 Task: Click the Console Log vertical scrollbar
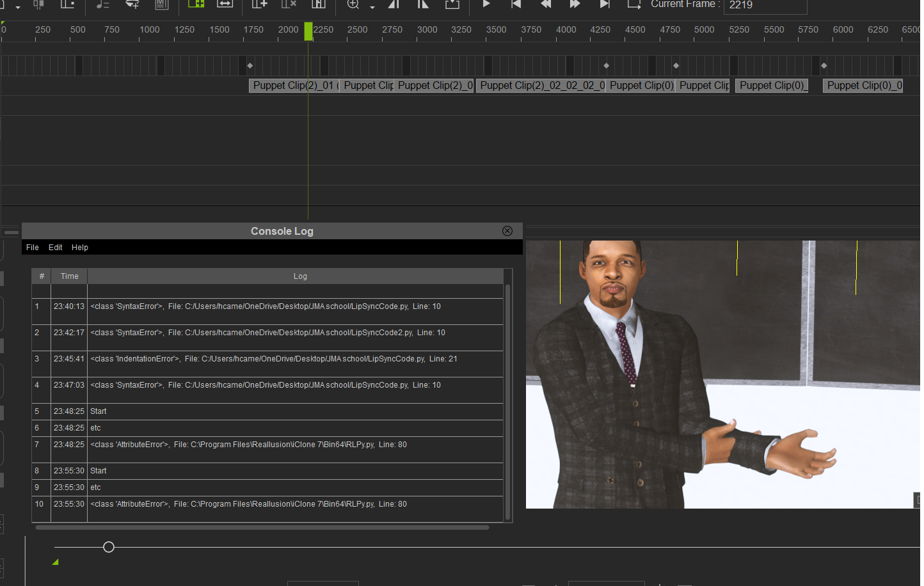[x=508, y=402]
